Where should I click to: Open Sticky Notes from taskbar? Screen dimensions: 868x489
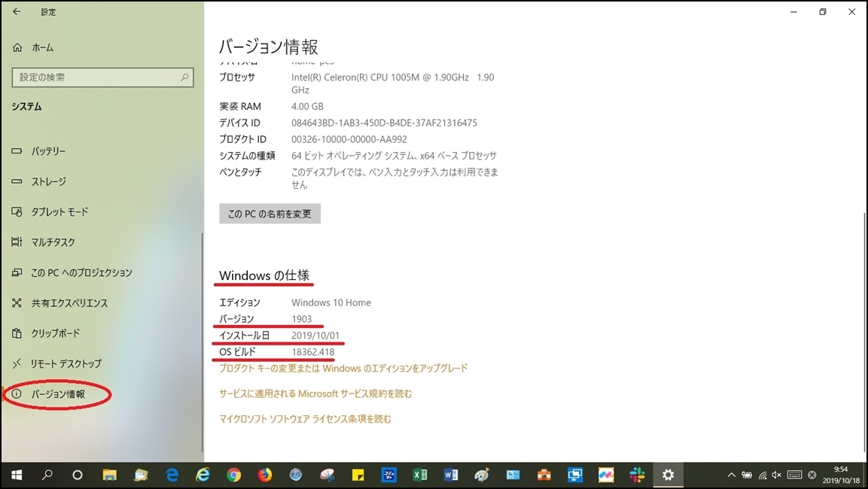(358, 475)
